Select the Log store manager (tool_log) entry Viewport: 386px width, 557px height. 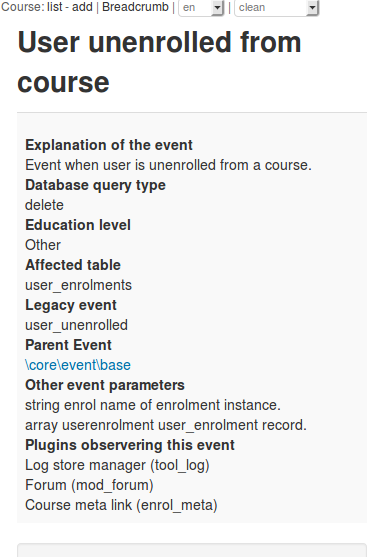[x=117, y=465]
